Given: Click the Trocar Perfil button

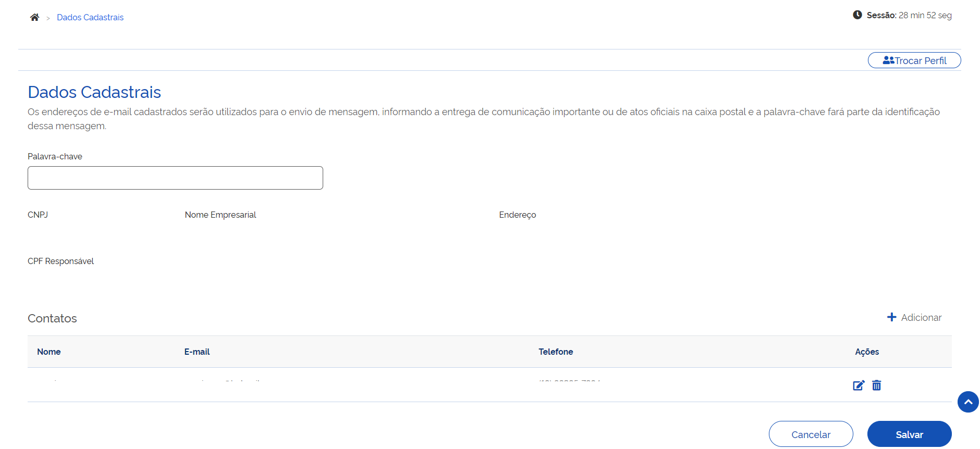Looking at the screenshot, I should [914, 60].
